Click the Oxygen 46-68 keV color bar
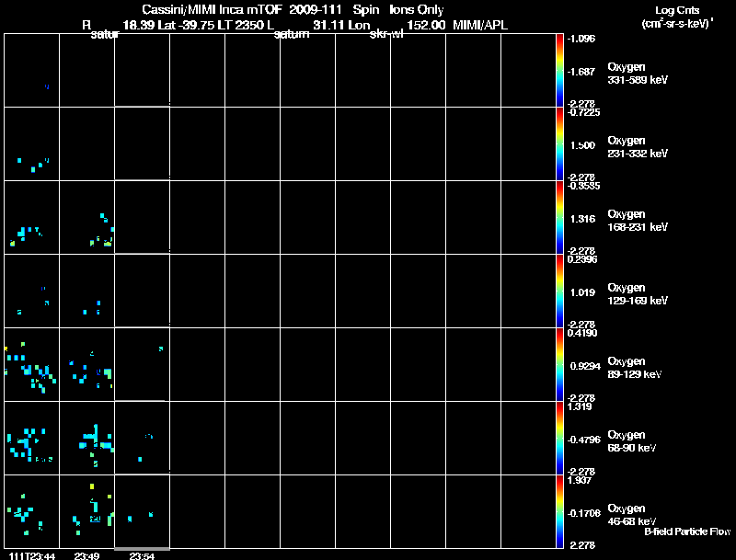The width and height of the screenshot is (736, 560). coord(559,511)
